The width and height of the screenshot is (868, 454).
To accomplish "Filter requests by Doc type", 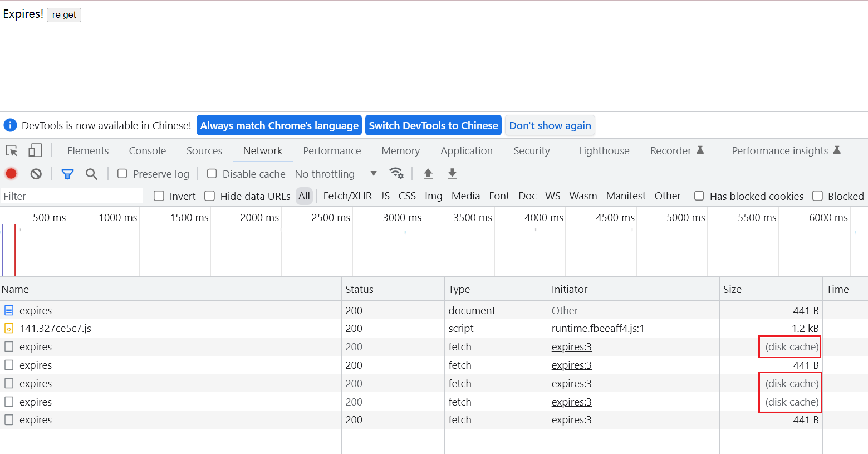I will [527, 196].
